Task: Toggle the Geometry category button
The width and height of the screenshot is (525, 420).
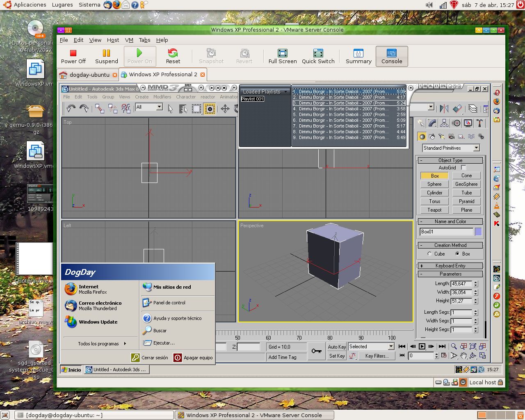Action: click(x=422, y=137)
